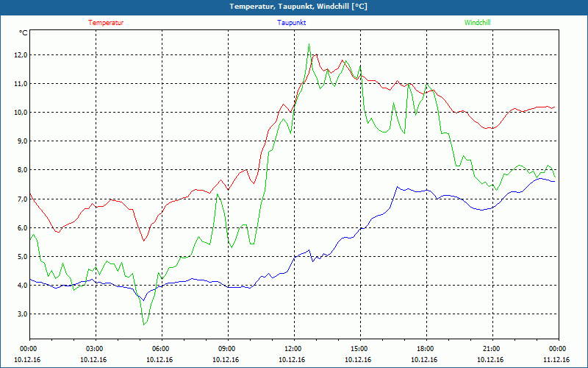Click the 10.12.16 date under 12:00
This screenshot has height=368, width=588.
click(x=292, y=360)
